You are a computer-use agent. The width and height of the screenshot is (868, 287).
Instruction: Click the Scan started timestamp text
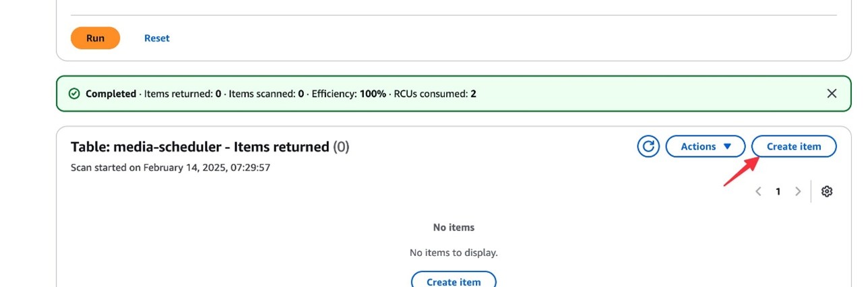pyautogui.click(x=170, y=167)
